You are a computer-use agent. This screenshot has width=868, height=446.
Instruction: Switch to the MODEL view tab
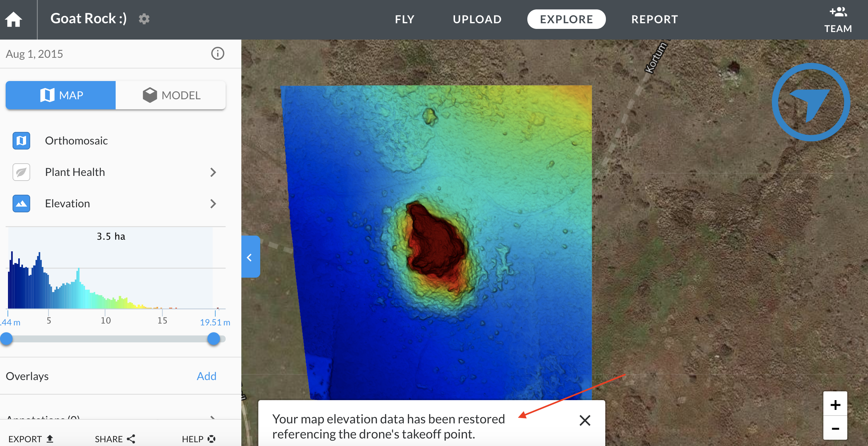click(x=171, y=95)
